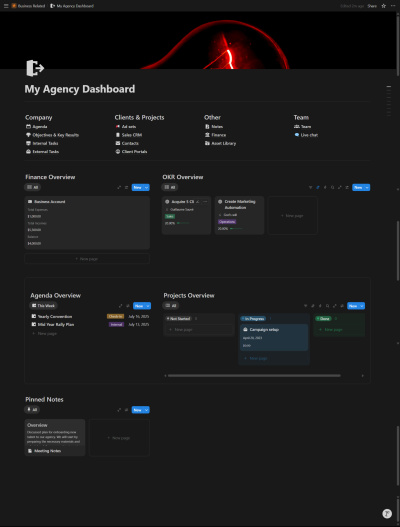Favorite this page with the star icon
The width and height of the screenshot is (400, 527).
[384, 6]
